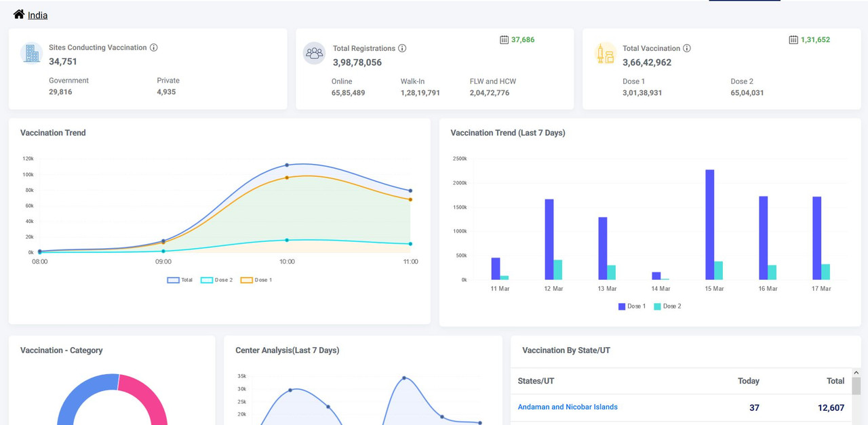Click the 11 Mar Dose 1 bar

(x=496, y=269)
